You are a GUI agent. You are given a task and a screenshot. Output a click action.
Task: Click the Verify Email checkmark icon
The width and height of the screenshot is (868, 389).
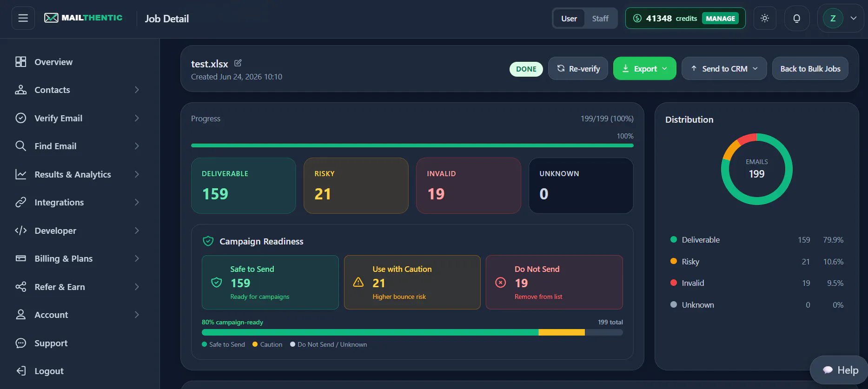[21, 118]
